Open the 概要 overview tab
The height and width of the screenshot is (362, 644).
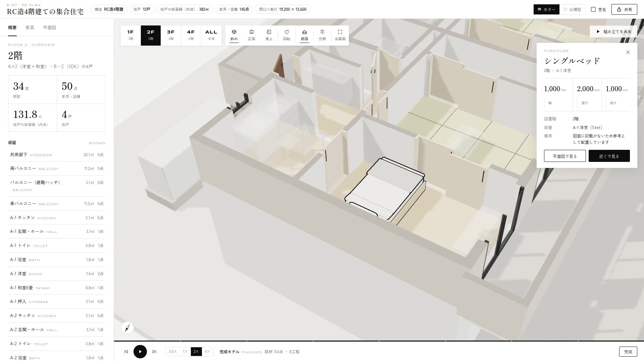[12, 27]
